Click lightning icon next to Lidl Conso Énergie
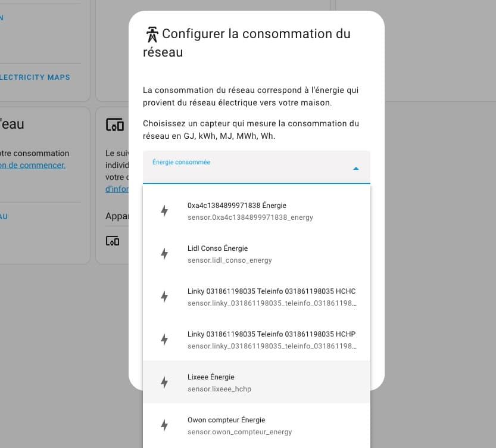Screen dimensions: 496x448 point(164,254)
